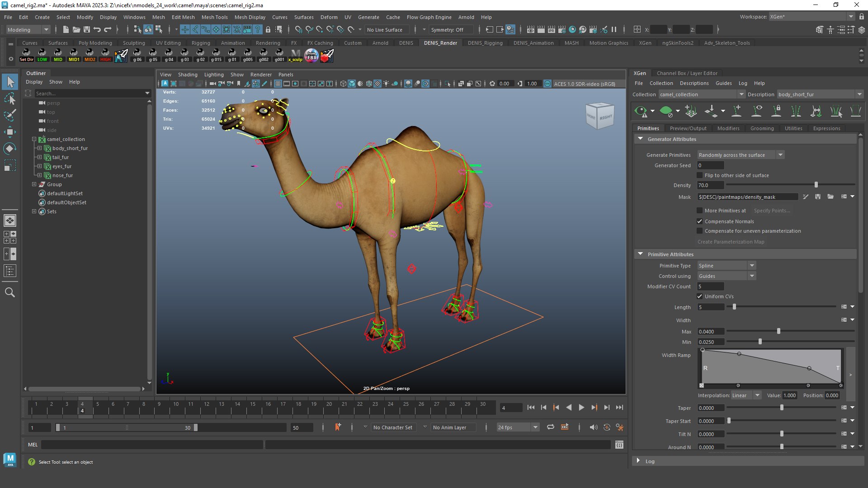The width and height of the screenshot is (868, 488).
Task: Collapse camel_collection in Outliner
Action: click(x=34, y=139)
